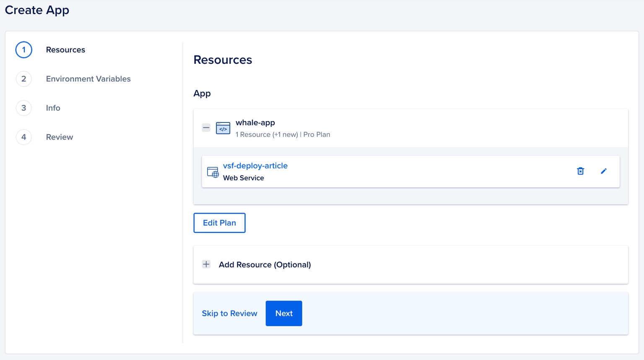This screenshot has width=644, height=360.
Task: Collapse the whale-app section
Action: [206, 128]
